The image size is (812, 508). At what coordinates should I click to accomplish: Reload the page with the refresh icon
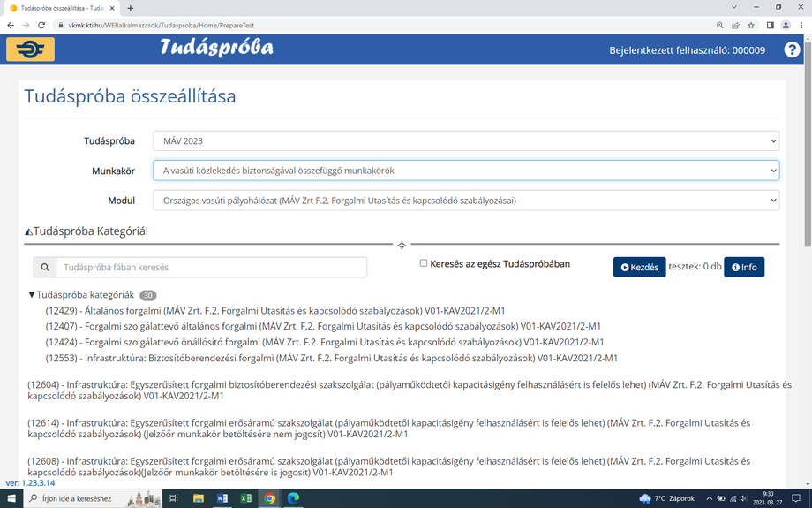click(41, 25)
